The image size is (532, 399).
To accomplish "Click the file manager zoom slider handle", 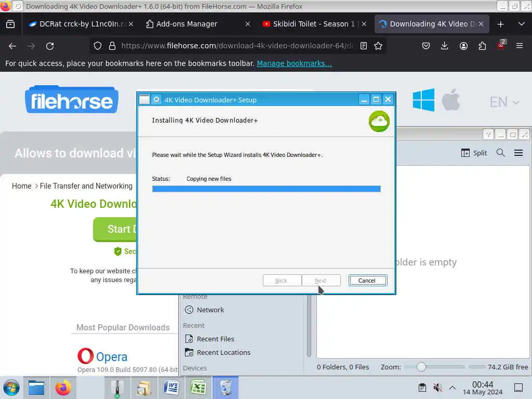I will click(x=421, y=367).
